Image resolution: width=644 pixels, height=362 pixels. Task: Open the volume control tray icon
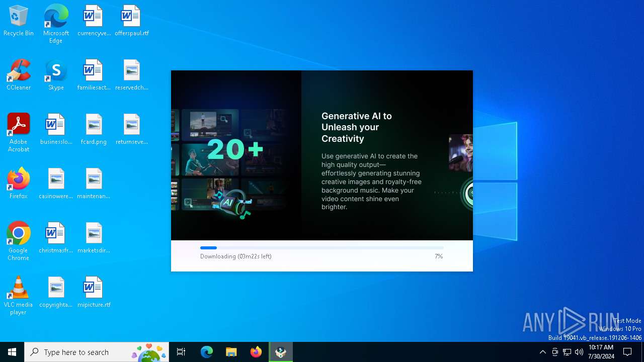[x=579, y=352]
